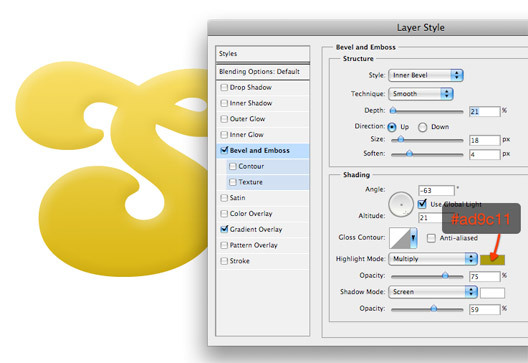
Task: Select the Bevel and Emboss label
Action: point(259,151)
